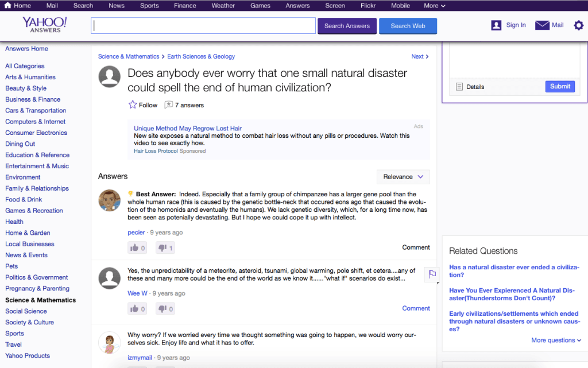Expand the More menu in top bar
The height and width of the screenshot is (368, 588).
tap(435, 6)
